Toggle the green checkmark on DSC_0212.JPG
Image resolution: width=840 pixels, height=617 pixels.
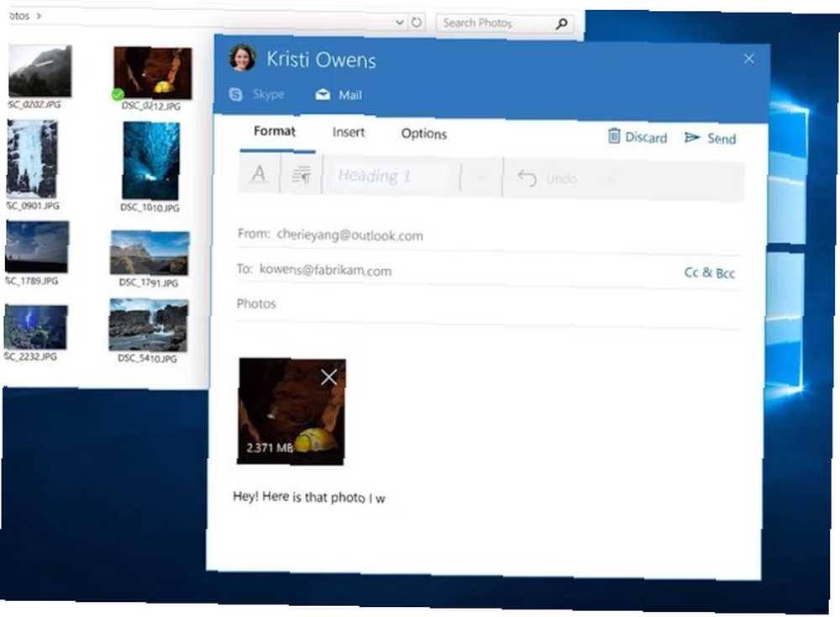pyautogui.click(x=118, y=95)
